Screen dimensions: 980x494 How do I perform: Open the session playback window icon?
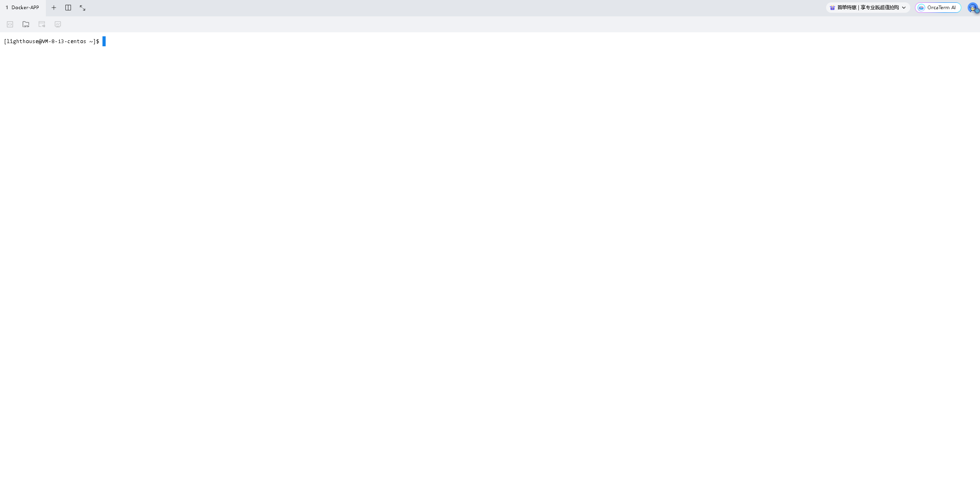pyautogui.click(x=42, y=24)
